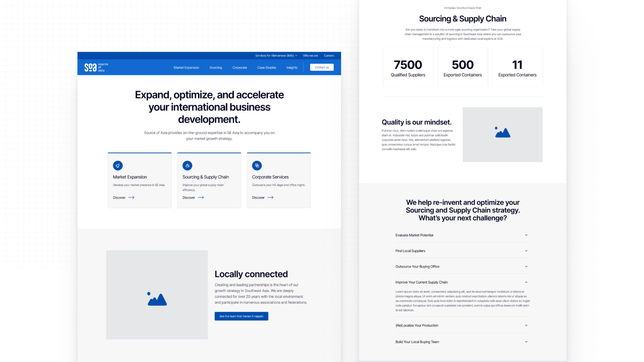Click the Market Expansion discover arrow icon

131,197
